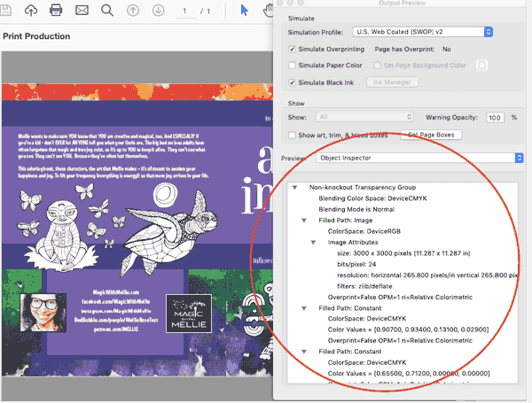
Task: Click the Magic with Mellie logo
Action: point(189,314)
